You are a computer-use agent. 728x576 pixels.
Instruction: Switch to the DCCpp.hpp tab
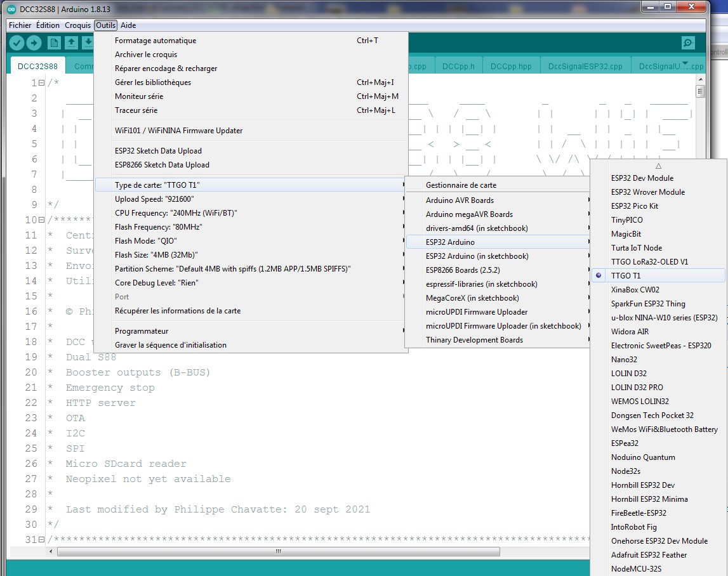click(511, 67)
